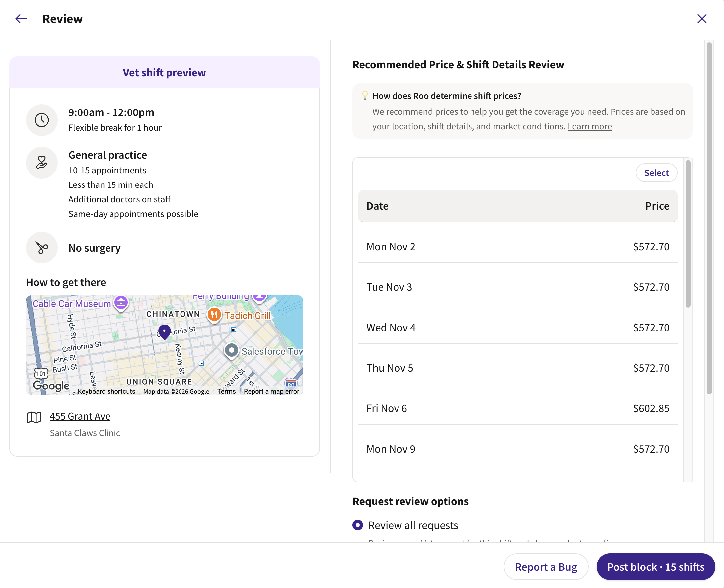The height and width of the screenshot is (588, 724).
Task: Click the Tue Nov 3 row
Action: tap(518, 287)
